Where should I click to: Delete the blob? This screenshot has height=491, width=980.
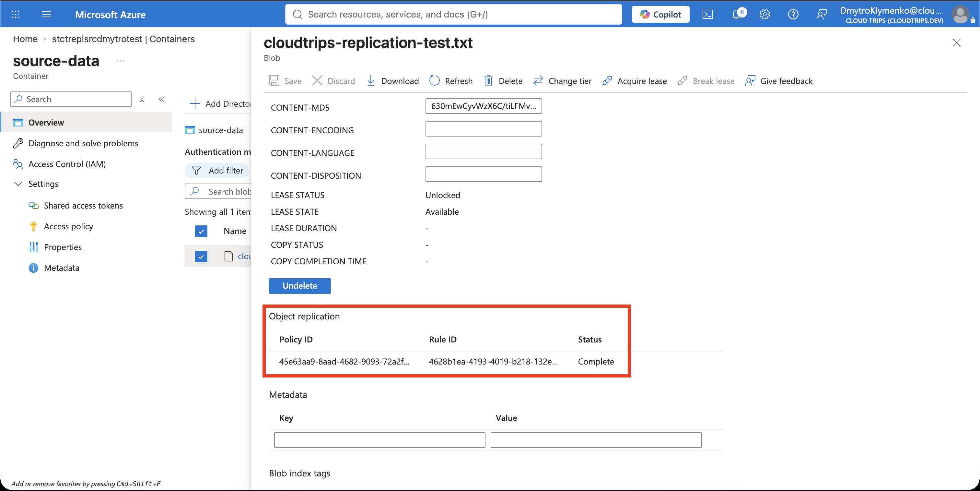click(x=503, y=81)
